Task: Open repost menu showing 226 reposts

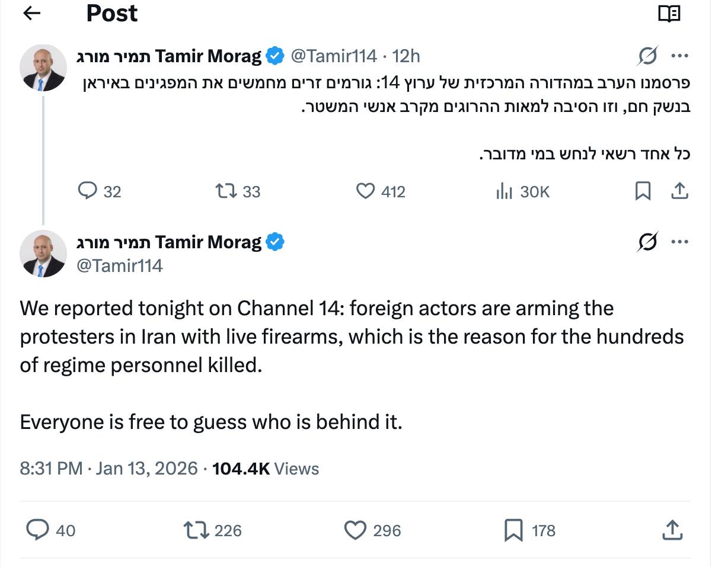Action: 196,530
